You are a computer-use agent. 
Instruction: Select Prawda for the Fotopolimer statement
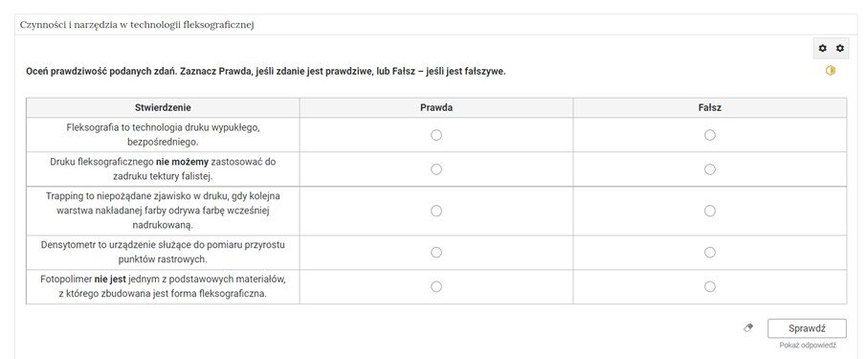tap(436, 287)
